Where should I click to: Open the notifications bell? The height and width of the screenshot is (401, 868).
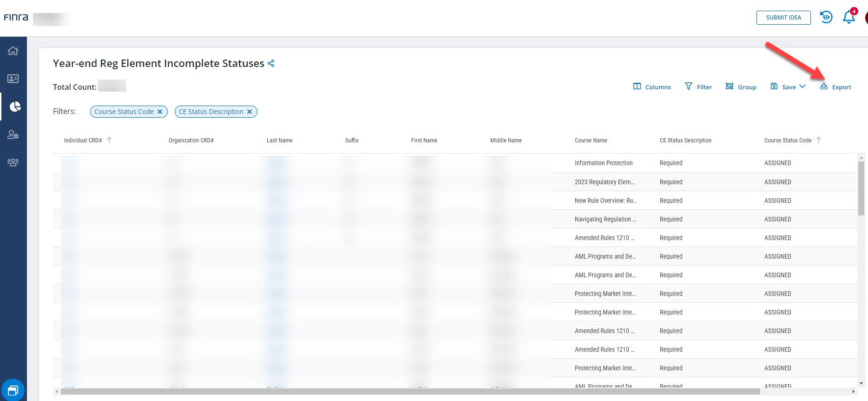848,17
